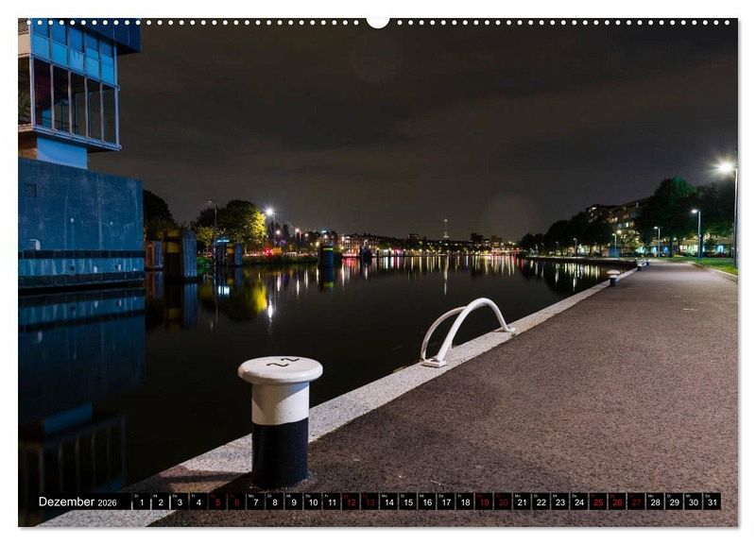Select red day 19 in the calendar strip
This screenshot has height=545, width=756.
484,502
